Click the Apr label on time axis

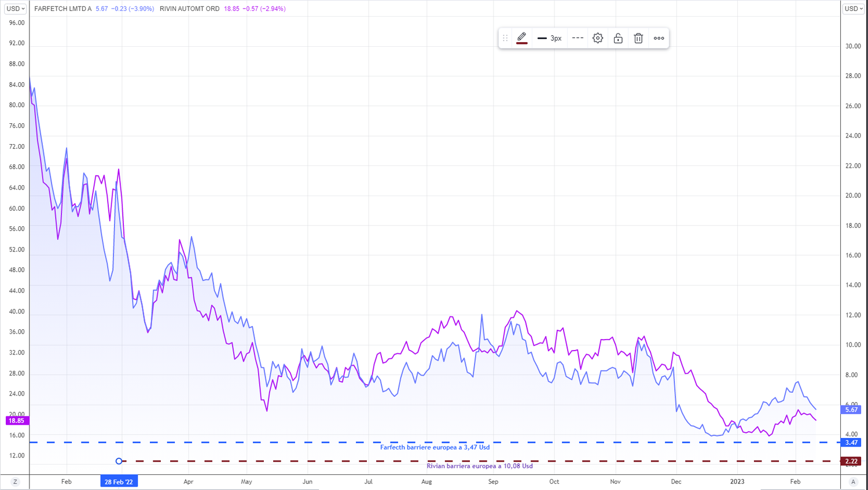tap(188, 481)
